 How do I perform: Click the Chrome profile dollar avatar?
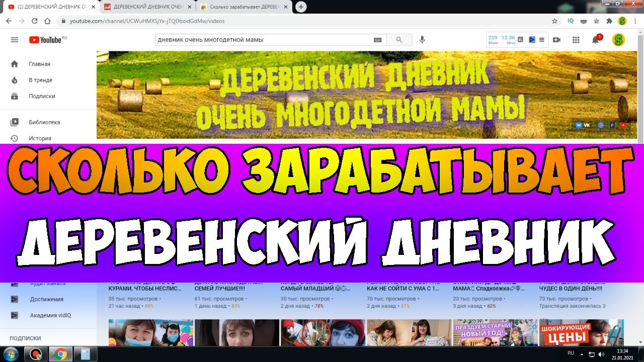622,21
